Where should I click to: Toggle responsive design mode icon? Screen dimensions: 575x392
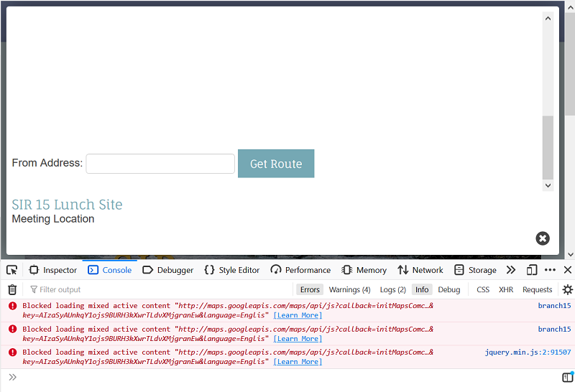[x=532, y=270]
